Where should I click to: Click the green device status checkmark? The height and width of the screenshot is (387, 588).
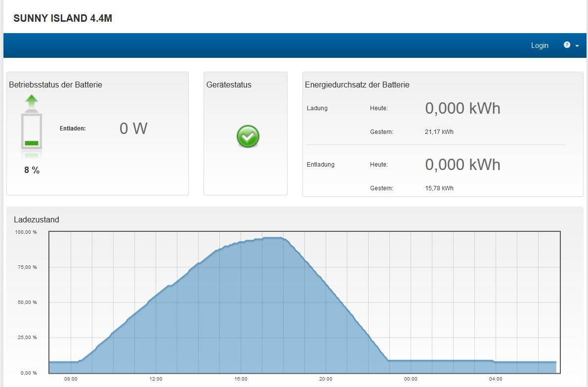(x=248, y=136)
